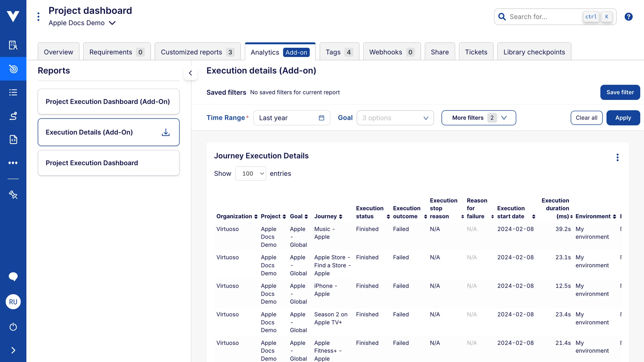
Task: Click the Search for input field
Action: tap(544, 17)
